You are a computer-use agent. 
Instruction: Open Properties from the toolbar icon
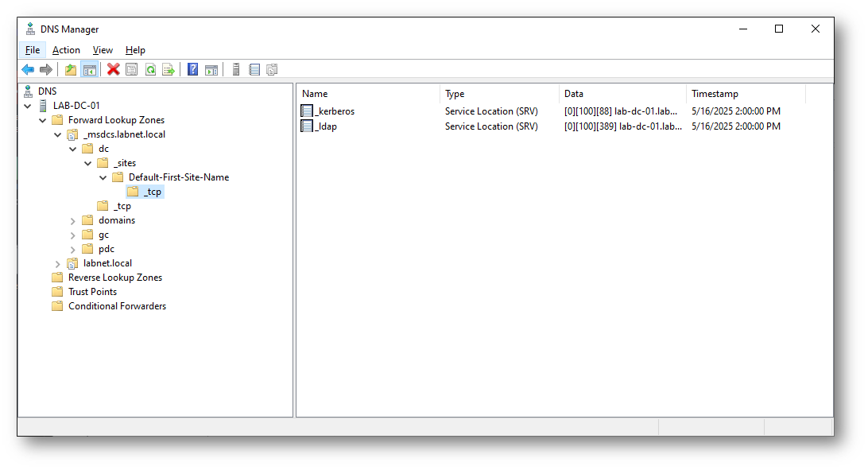pyautogui.click(x=132, y=70)
